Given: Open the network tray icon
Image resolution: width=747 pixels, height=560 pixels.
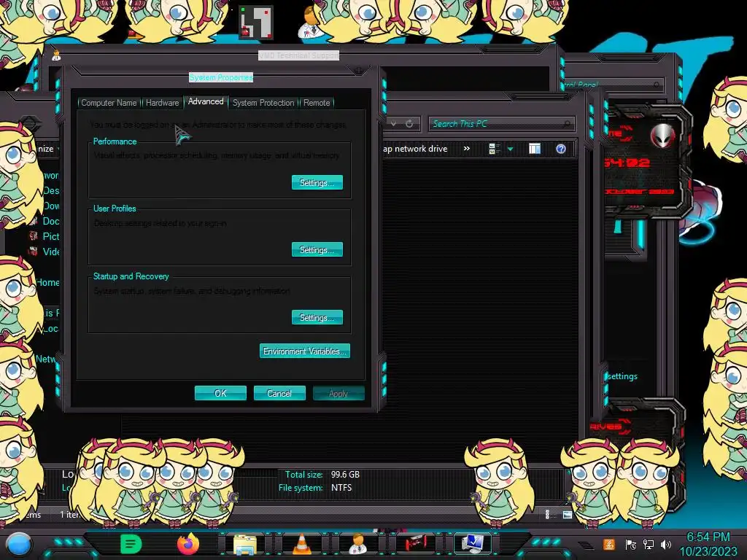Looking at the screenshot, I should click(648, 545).
